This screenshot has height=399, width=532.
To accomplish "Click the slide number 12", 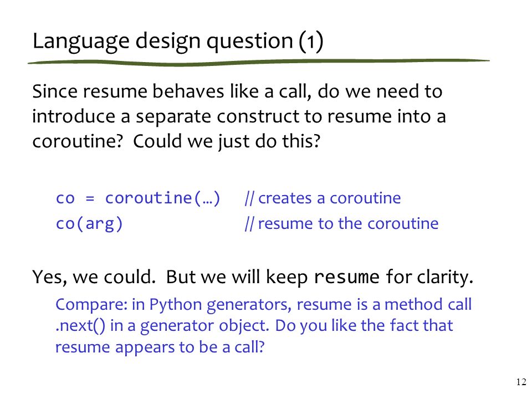I will pyautogui.click(x=521, y=382).
